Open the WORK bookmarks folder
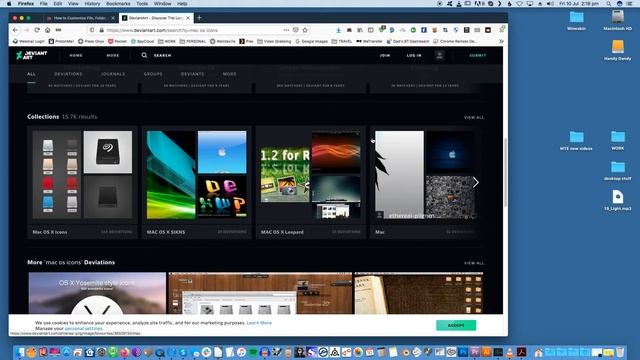Image resolution: width=640 pixels, height=360 pixels. coord(167,41)
